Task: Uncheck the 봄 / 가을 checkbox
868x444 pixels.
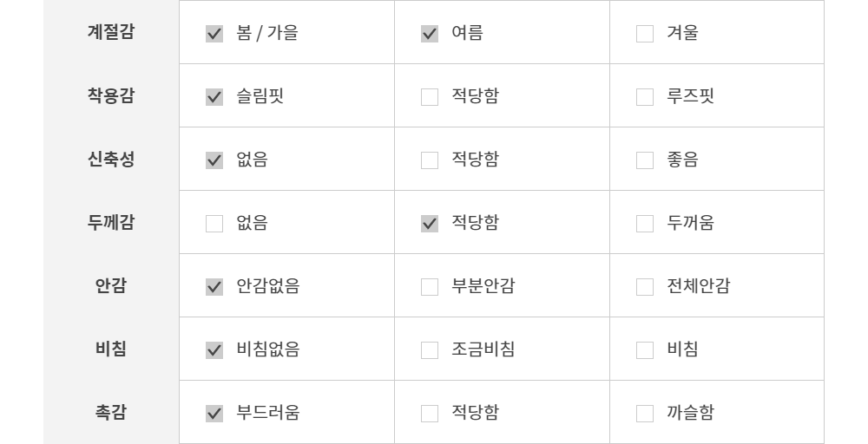Action: [x=214, y=34]
